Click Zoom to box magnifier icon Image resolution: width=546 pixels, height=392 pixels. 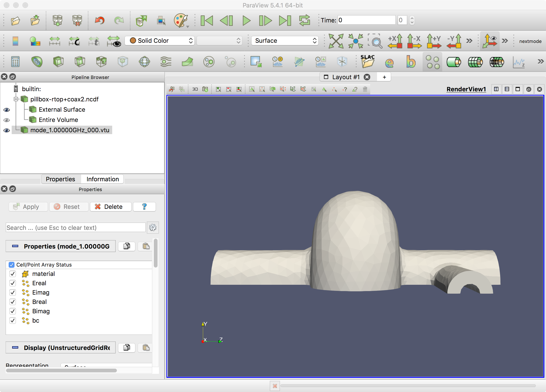pos(375,41)
